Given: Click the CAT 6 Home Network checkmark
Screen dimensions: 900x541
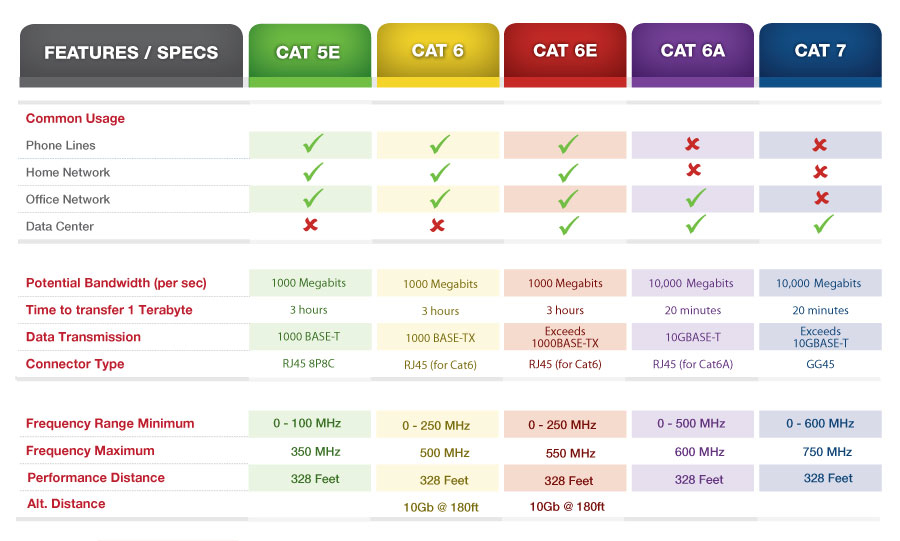Looking at the screenshot, I should click(x=439, y=172).
